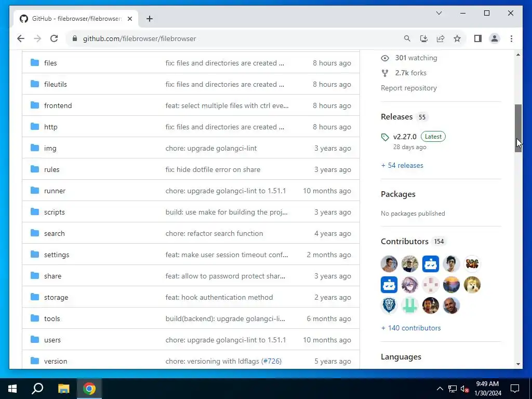Click the back navigation arrow

pyautogui.click(x=21, y=38)
